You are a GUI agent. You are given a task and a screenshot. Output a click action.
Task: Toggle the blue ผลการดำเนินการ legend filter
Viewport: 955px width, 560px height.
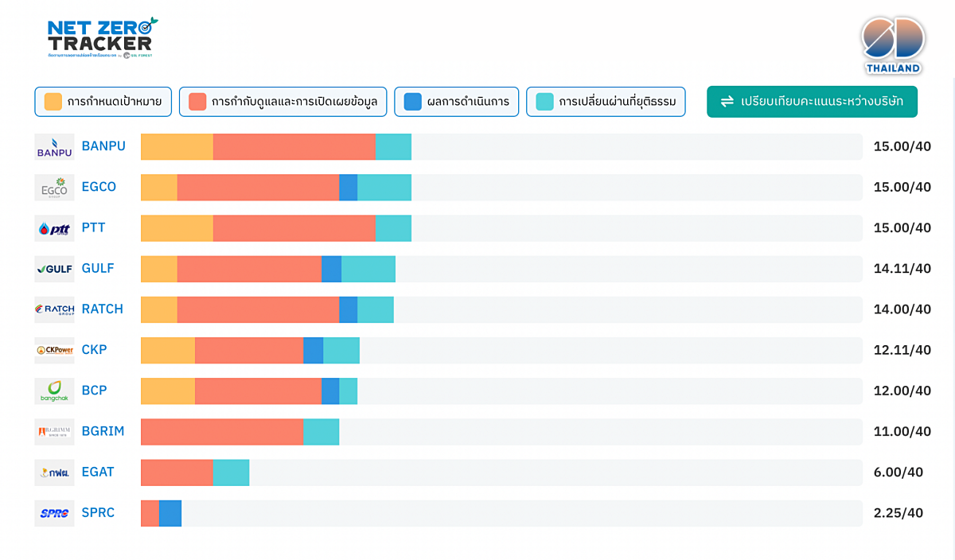coord(456,102)
